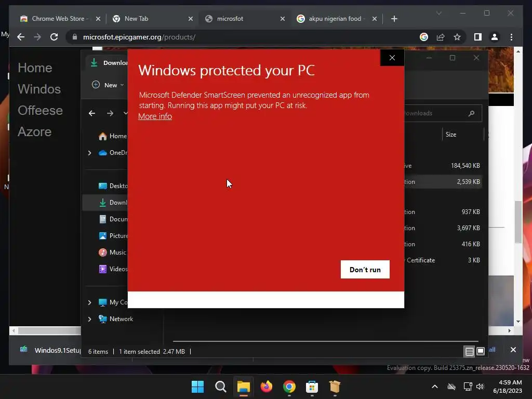Show hidden system tray icons
Image resolution: width=532 pixels, height=399 pixels.
pyautogui.click(x=435, y=387)
